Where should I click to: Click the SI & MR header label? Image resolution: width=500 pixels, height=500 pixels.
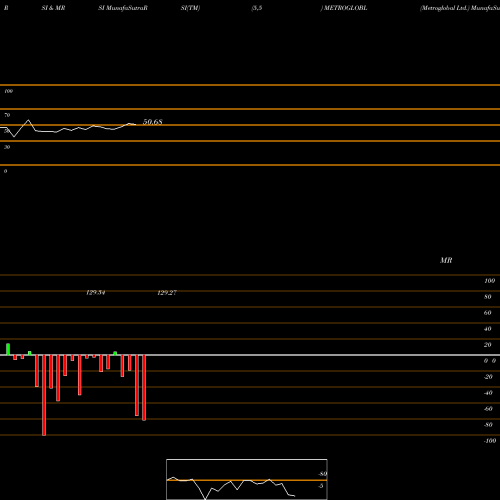tap(53, 8)
